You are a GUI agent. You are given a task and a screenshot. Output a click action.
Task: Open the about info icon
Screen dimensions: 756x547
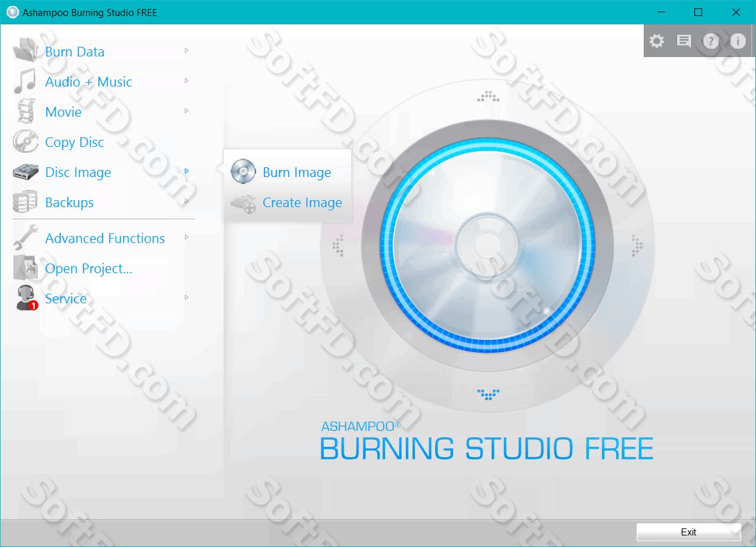click(x=737, y=41)
